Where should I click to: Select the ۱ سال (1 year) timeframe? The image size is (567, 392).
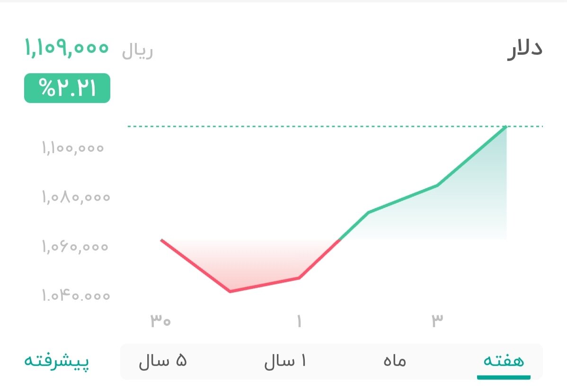coord(286,361)
